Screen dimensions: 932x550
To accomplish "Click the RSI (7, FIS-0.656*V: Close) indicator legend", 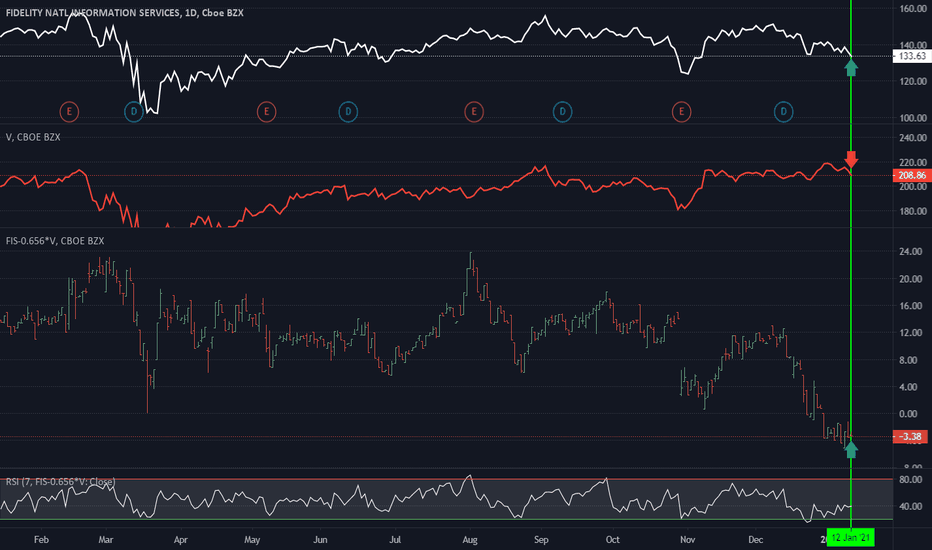I will [60, 482].
